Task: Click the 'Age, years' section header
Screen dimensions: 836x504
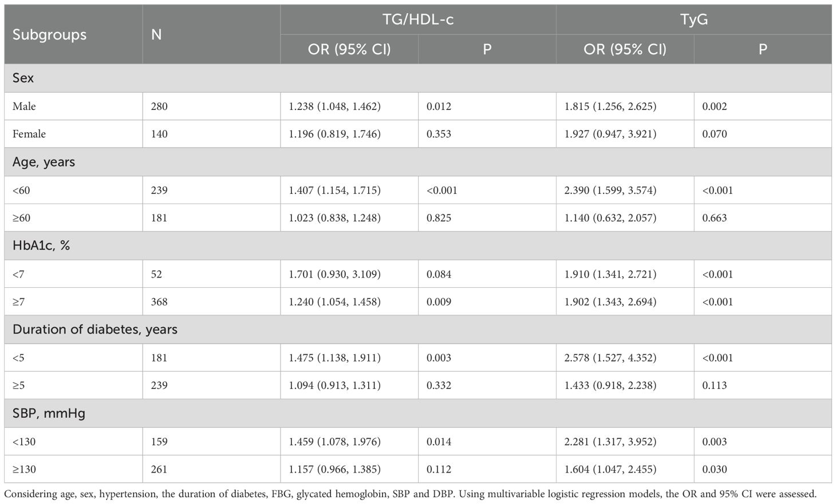Action: pyautogui.click(x=44, y=162)
